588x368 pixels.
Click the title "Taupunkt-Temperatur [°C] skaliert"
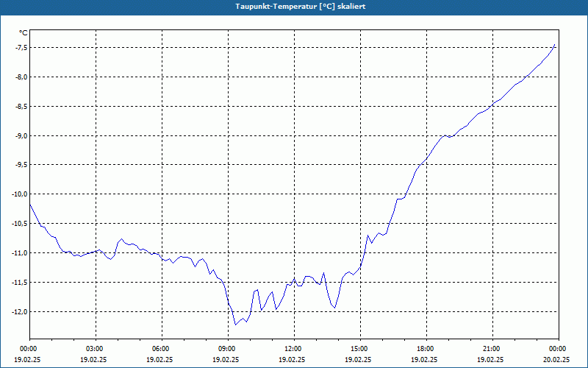point(301,7)
